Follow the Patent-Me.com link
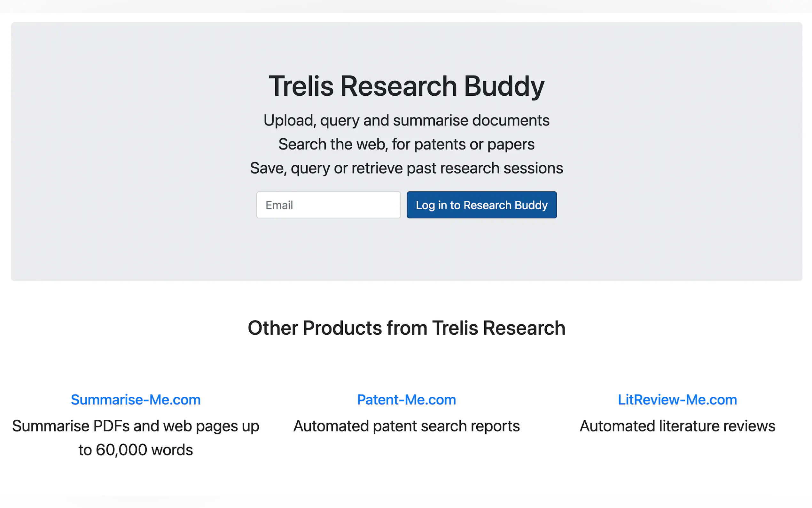Screen dimensions: 812x508 406,400
